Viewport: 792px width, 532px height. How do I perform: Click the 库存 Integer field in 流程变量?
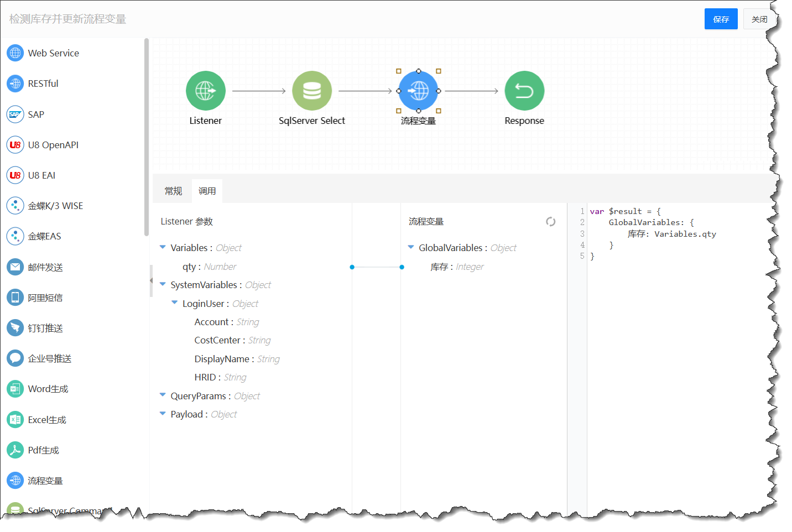[456, 267]
